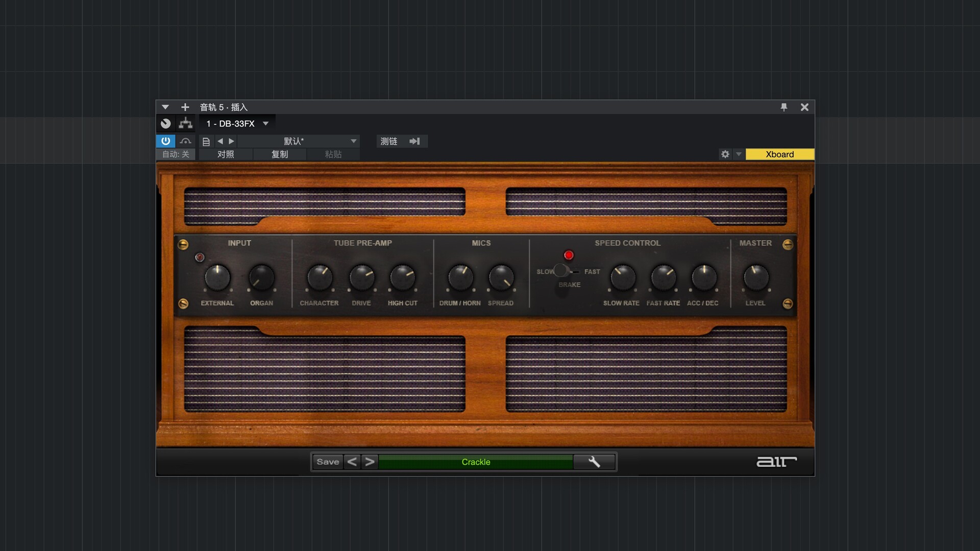Open the 默认* preset dropdown
Screen dimensions: 980x551
point(353,141)
